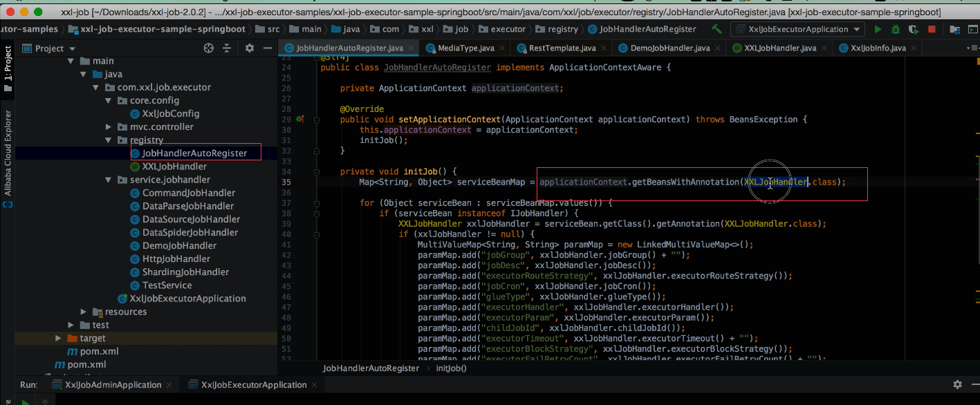Run XxlJobExecutorApplication with green play icon
Viewport: 980px width, 405px height.
click(878, 30)
